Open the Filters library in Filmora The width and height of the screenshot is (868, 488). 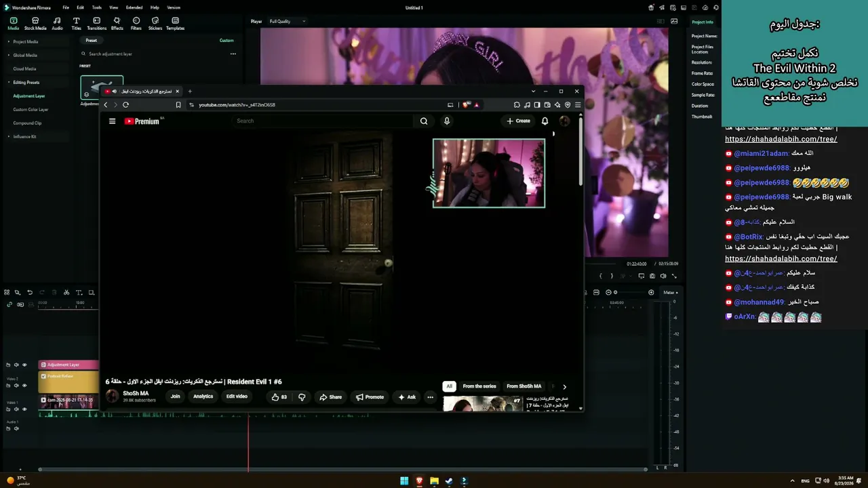pos(136,24)
